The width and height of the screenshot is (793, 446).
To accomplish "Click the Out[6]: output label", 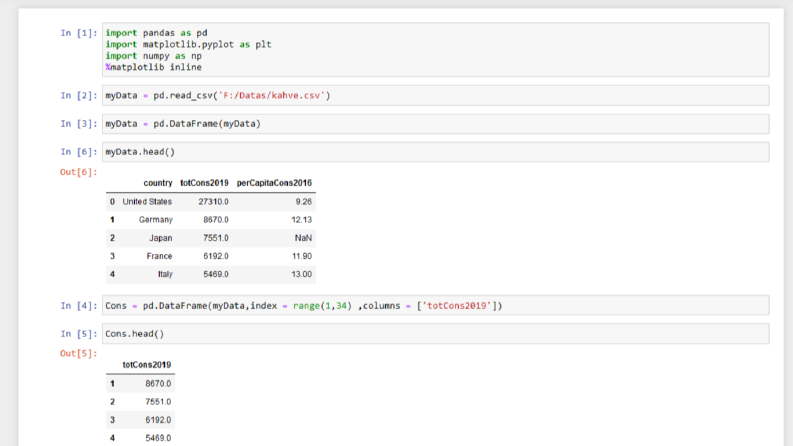I will [78, 172].
